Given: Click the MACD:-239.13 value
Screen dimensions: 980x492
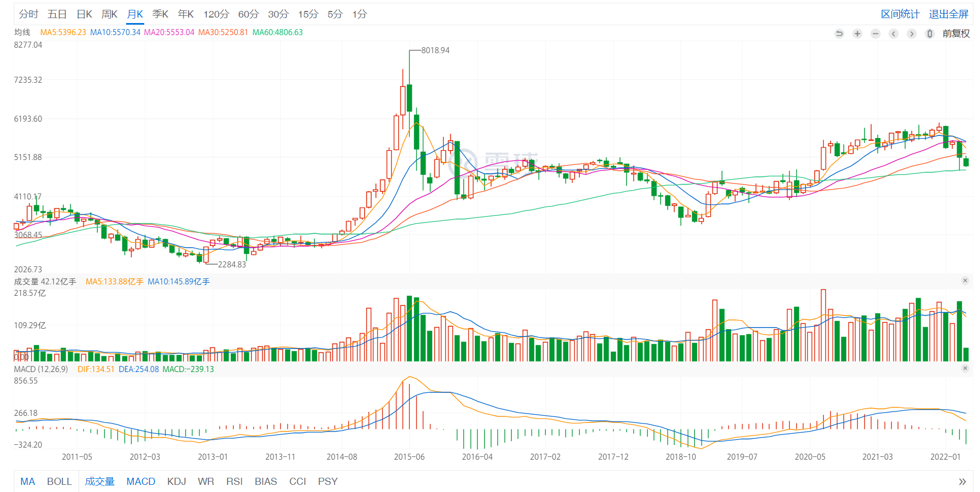Looking at the screenshot, I should point(188,369).
